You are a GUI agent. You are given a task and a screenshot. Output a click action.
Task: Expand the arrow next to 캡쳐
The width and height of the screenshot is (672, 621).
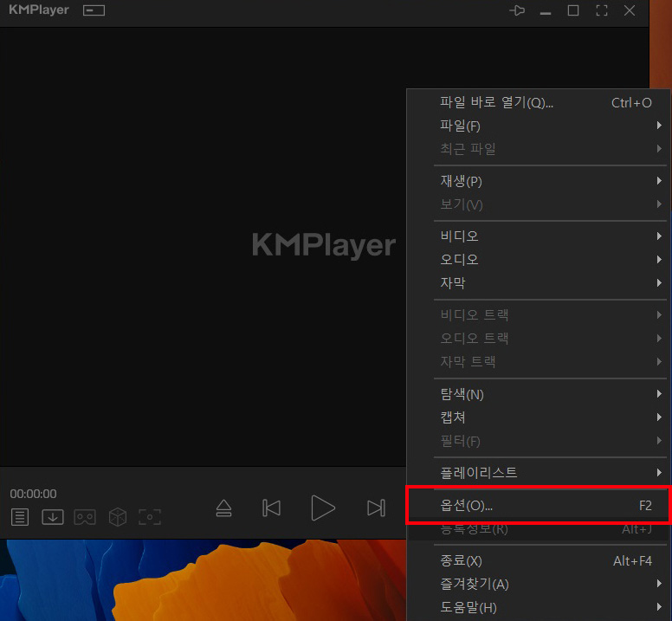pyautogui.click(x=659, y=417)
